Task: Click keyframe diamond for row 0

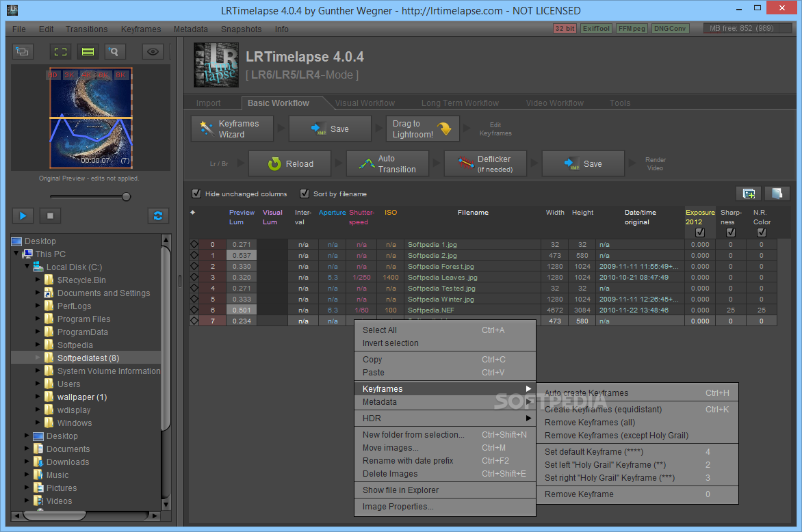Action: (194, 244)
